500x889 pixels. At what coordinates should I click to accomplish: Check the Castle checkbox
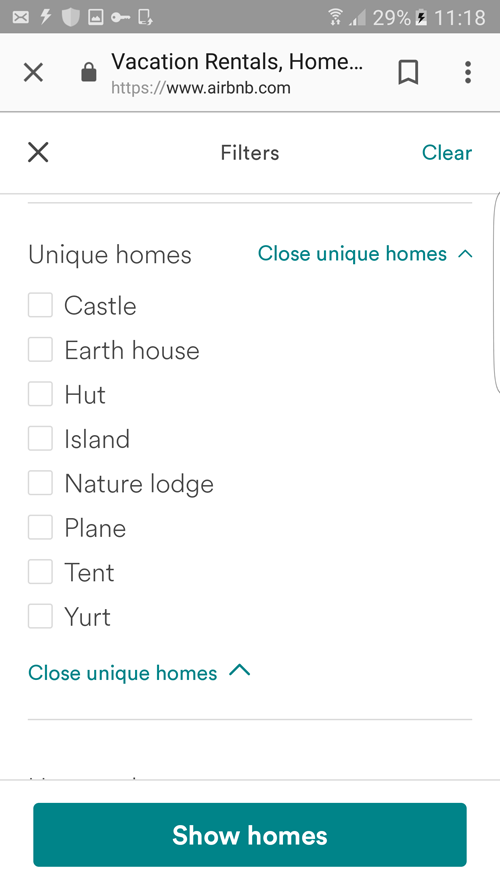[x=40, y=305]
